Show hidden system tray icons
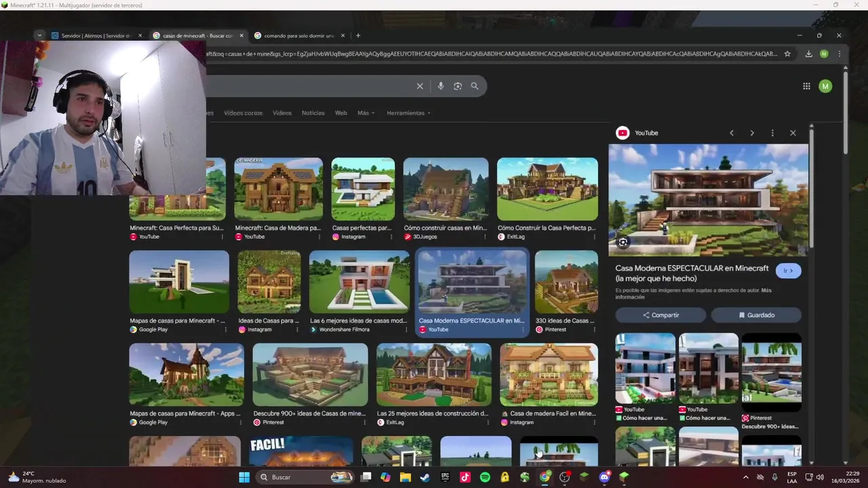This screenshot has height=488, width=868. tap(746, 477)
